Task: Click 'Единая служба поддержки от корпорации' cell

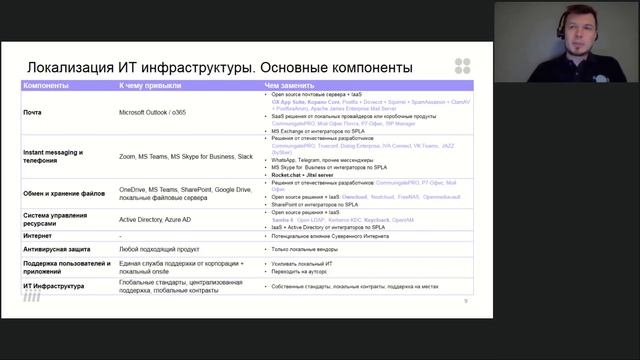Action: pyautogui.click(x=181, y=267)
